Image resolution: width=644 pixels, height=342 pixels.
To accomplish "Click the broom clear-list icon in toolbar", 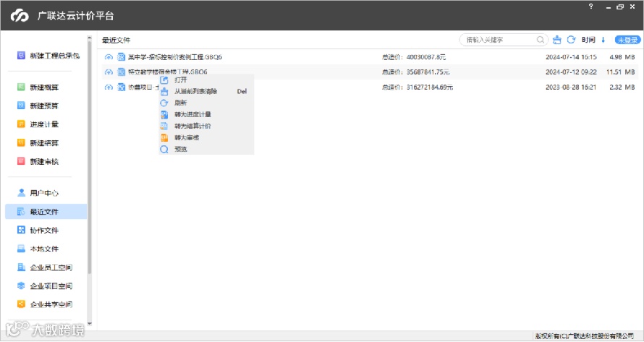I will click(557, 40).
